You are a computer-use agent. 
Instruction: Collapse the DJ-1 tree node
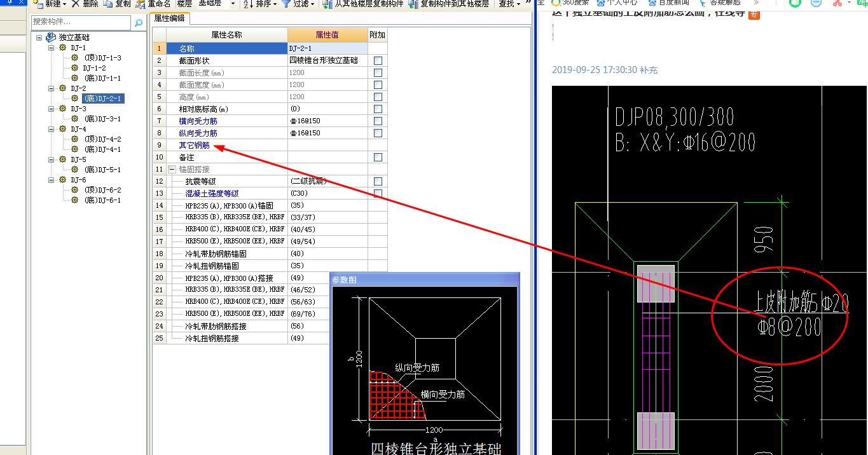tap(52, 48)
